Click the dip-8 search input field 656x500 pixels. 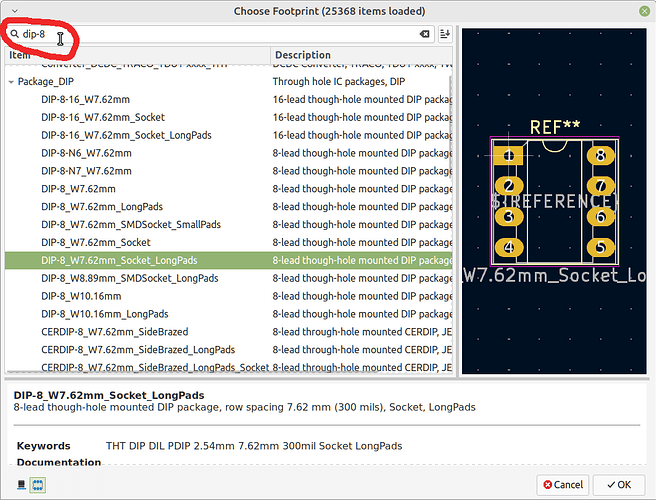[x=220, y=34]
